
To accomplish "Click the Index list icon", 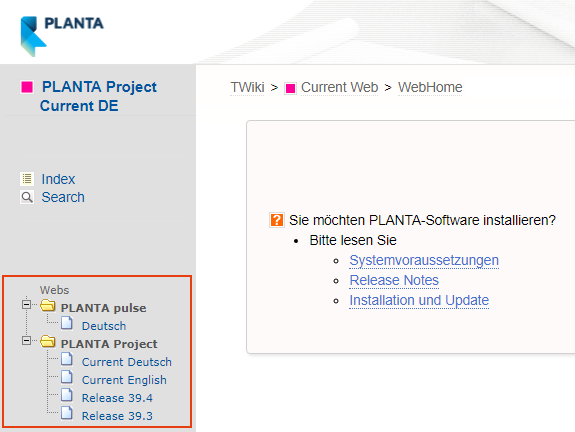I will tap(27, 179).
